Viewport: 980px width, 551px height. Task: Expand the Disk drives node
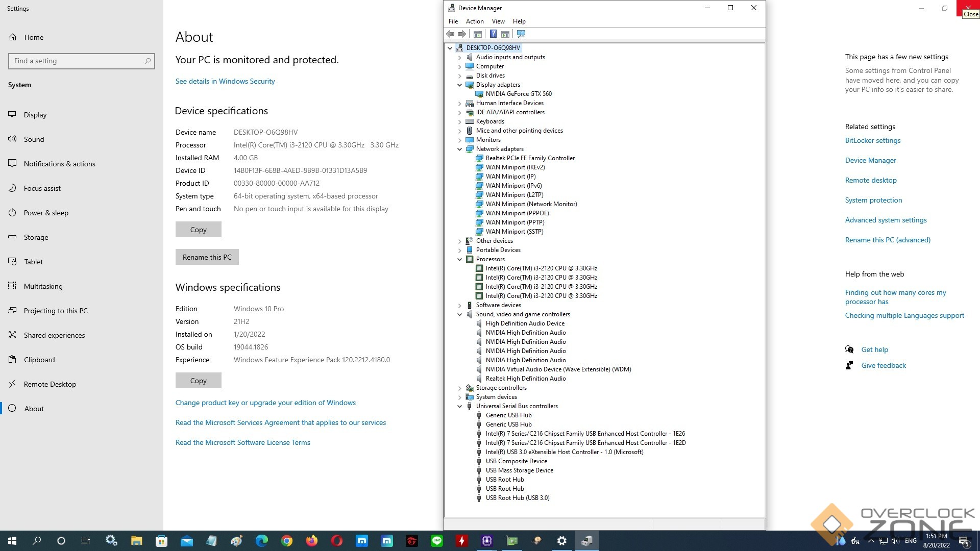[x=459, y=76]
